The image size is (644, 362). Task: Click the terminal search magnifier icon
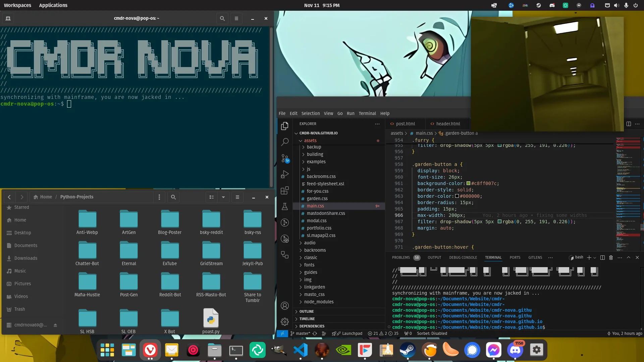(x=222, y=18)
